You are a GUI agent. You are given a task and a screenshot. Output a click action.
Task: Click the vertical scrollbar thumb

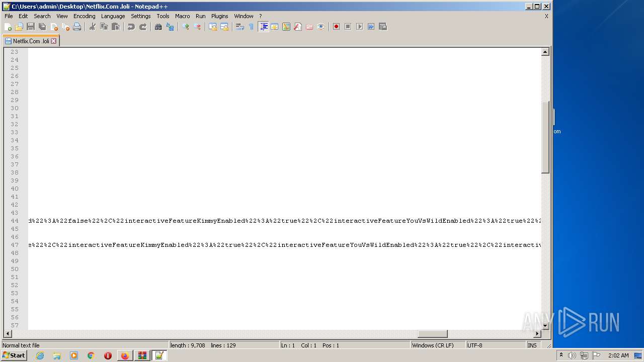(x=545, y=137)
